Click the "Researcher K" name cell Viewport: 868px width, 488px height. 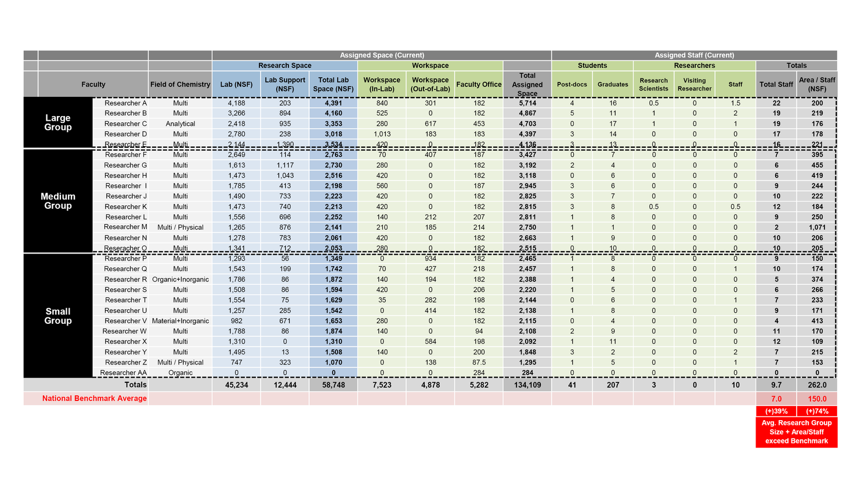pyautogui.click(x=125, y=207)
